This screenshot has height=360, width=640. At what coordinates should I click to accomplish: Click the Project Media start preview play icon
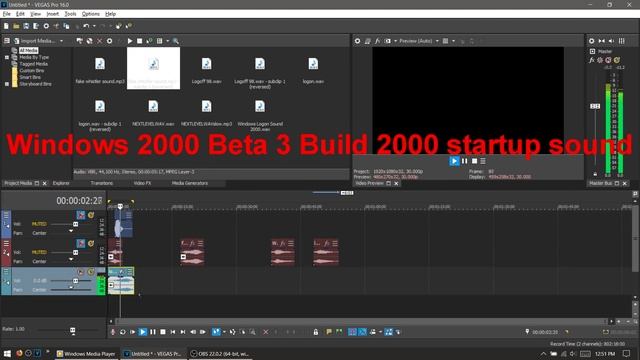pyautogui.click(x=130, y=41)
